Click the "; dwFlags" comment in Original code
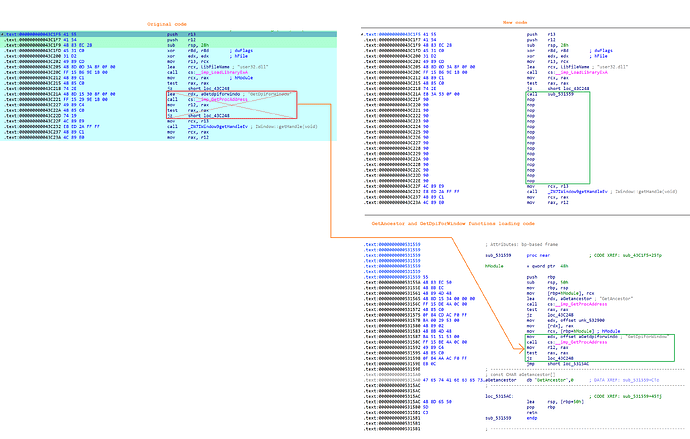 [242, 51]
